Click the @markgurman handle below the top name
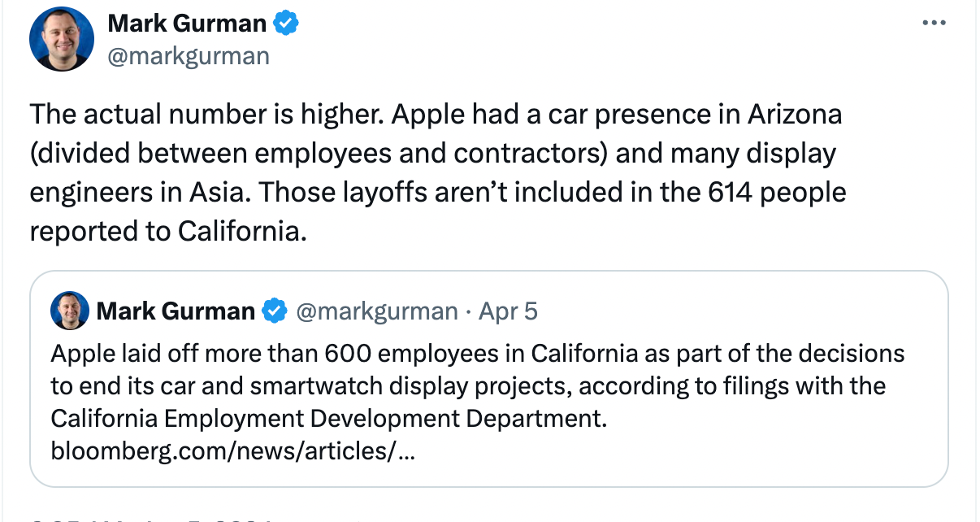Image resolution: width=980 pixels, height=522 pixels. tap(189, 55)
